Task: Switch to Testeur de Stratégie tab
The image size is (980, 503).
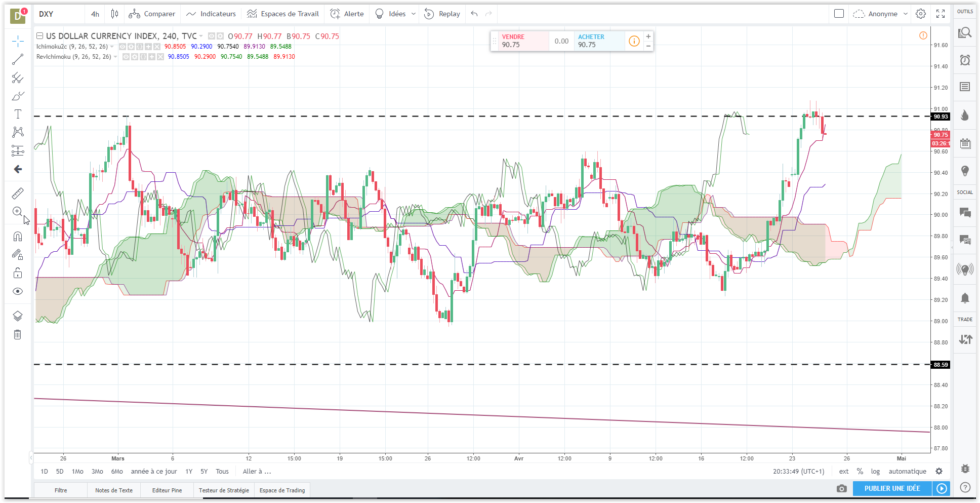Action: [x=224, y=490]
